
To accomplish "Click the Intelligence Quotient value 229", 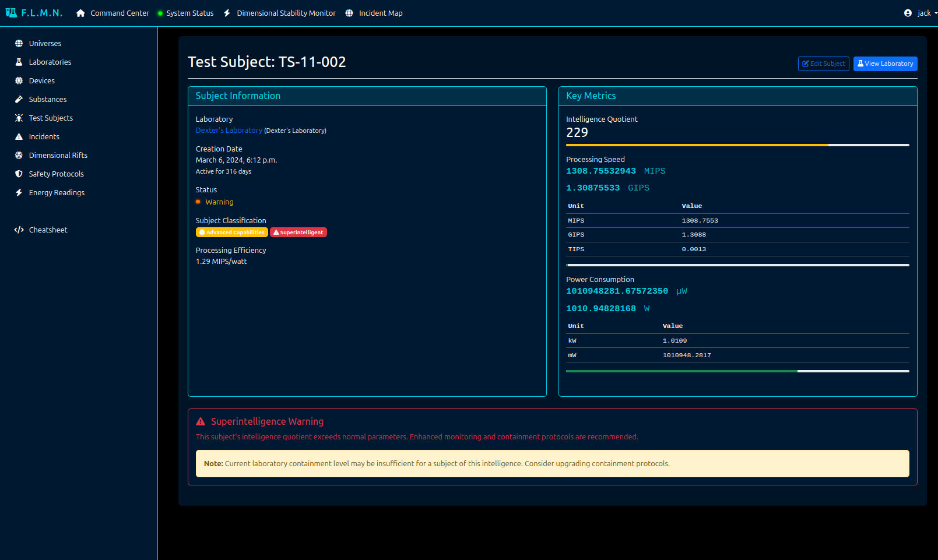I will [x=577, y=133].
